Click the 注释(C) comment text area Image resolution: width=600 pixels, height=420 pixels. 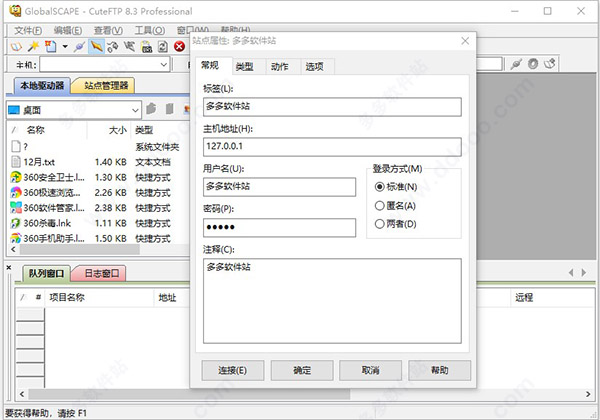(x=332, y=301)
